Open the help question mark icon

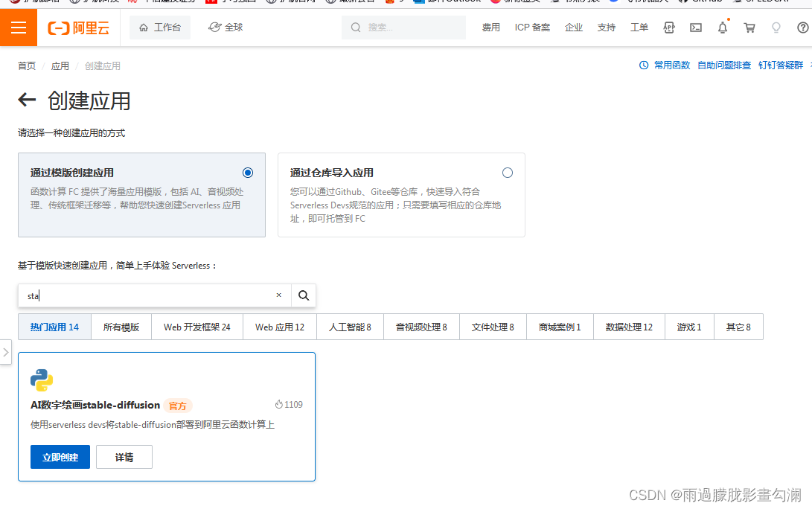(802, 28)
